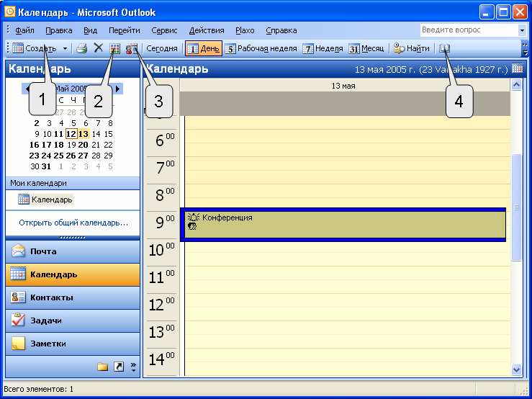This screenshot has height=399, width=532.
Task: Open the Почта pane
Action: (73, 251)
